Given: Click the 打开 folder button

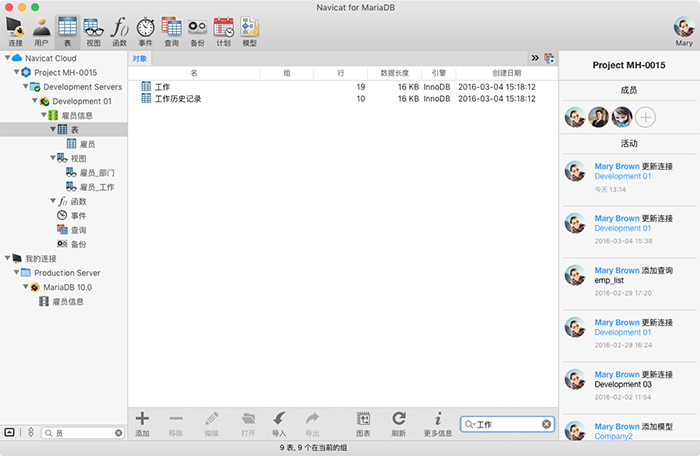Looking at the screenshot, I should point(248,424).
